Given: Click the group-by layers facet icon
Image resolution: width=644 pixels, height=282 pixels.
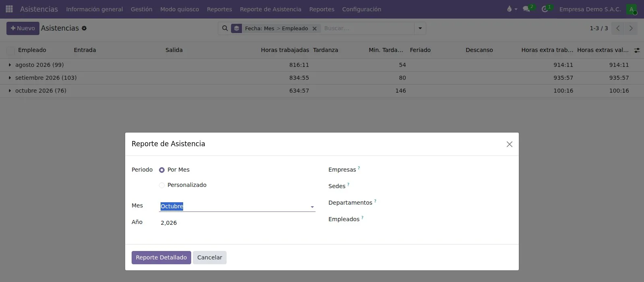Looking at the screenshot, I should tap(237, 28).
